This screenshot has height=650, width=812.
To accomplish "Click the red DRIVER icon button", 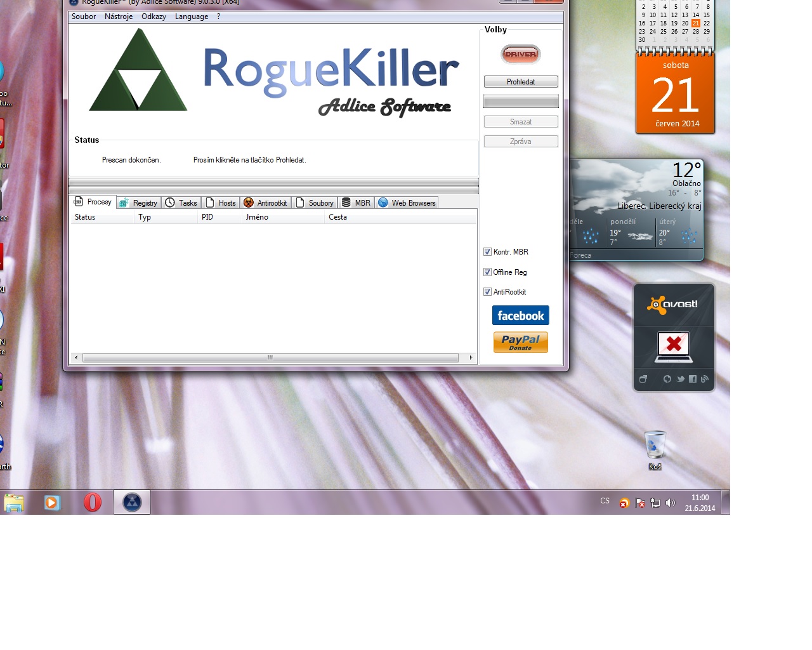I will coord(521,54).
